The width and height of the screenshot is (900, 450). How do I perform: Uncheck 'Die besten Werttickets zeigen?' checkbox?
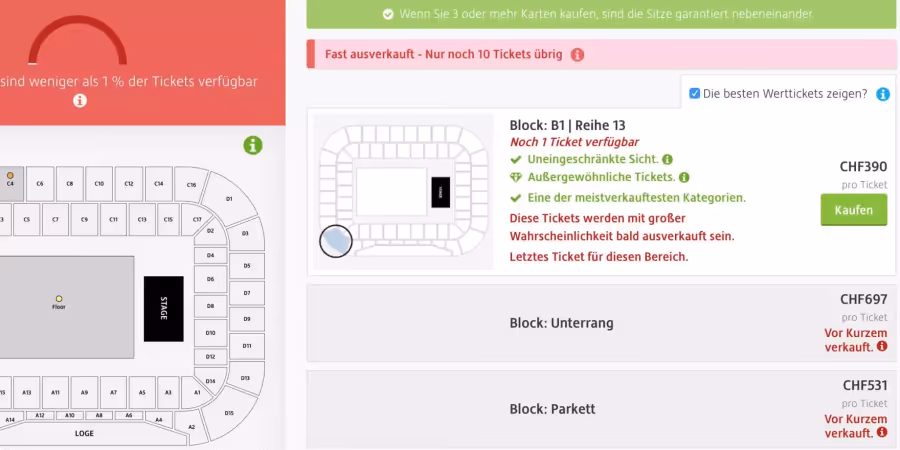[x=695, y=94]
